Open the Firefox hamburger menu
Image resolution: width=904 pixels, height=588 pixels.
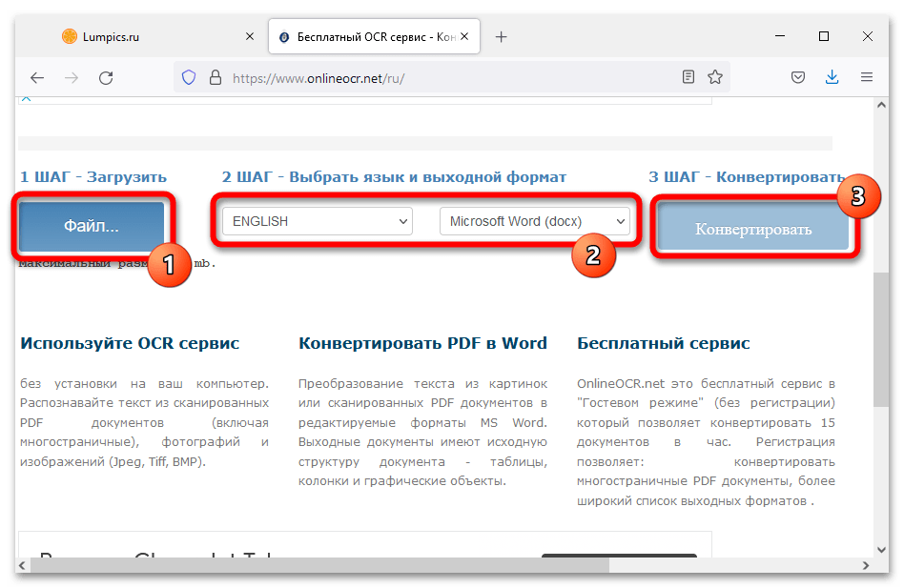867,77
